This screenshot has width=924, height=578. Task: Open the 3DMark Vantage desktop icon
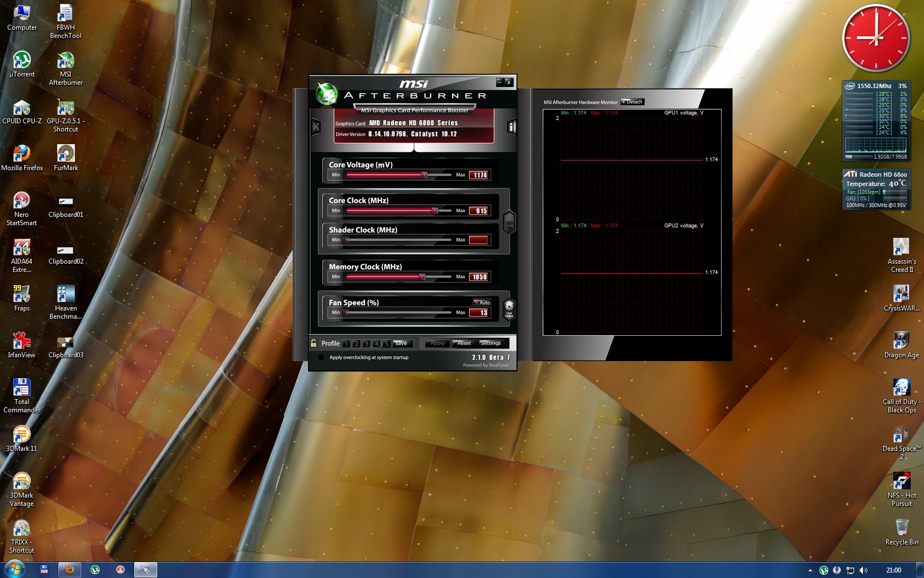pyautogui.click(x=21, y=490)
